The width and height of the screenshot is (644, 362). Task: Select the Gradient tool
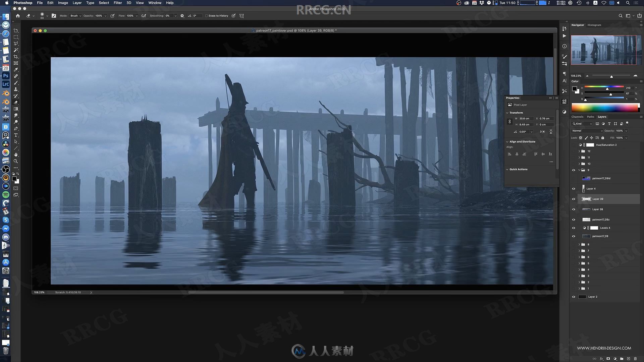(16, 109)
